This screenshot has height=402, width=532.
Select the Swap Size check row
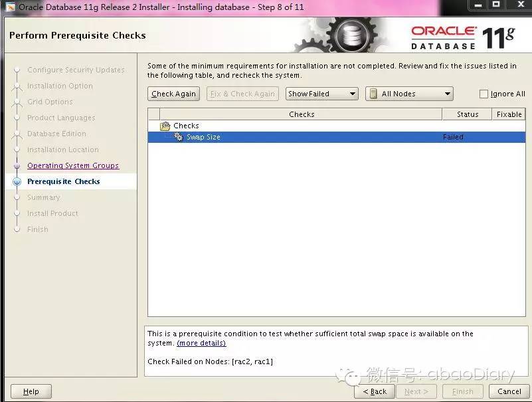click(337, 137)
